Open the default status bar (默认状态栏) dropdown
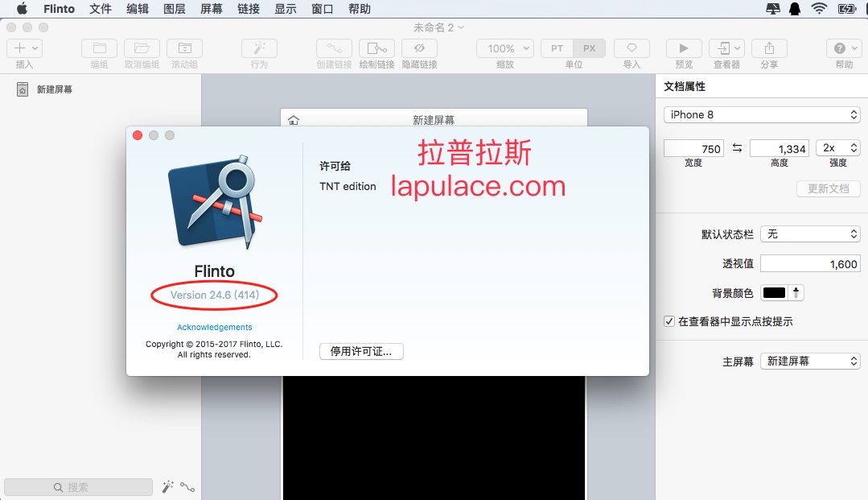Image resolution: width=868 pixels, height=500 pixels. (x=810, y=234)
